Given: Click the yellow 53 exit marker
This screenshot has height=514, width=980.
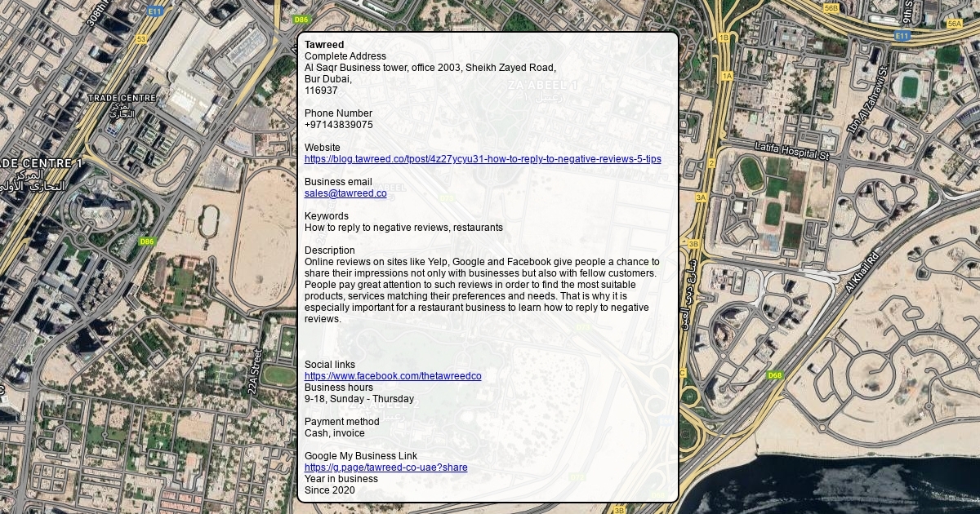Looking at the screenshot, I should coord(141,38).
